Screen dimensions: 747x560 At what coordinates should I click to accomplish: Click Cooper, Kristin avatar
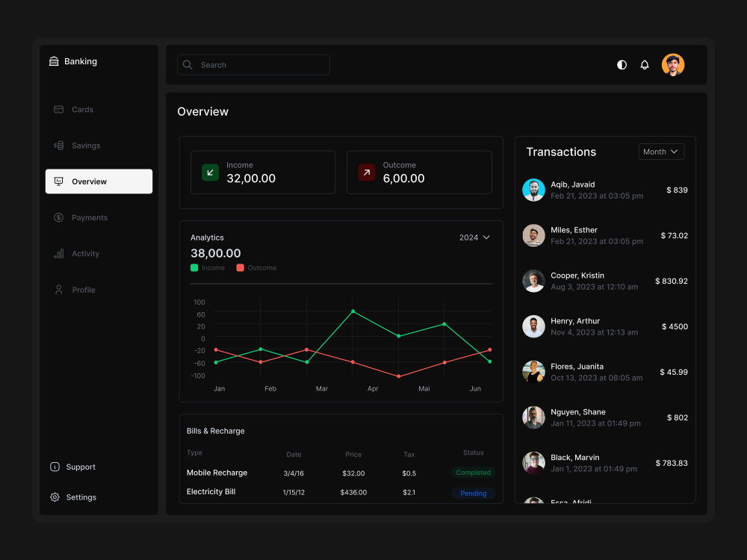[533, 281]
